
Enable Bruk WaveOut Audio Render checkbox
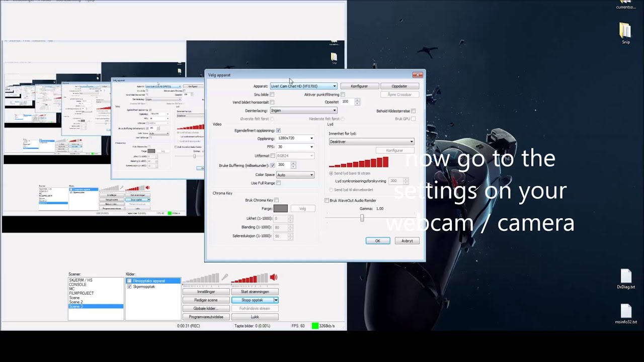(327, 201)
